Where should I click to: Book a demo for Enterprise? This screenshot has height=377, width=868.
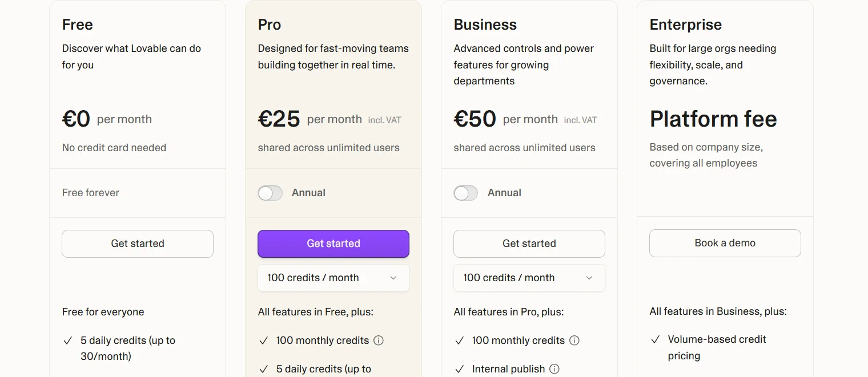(725, 243)
